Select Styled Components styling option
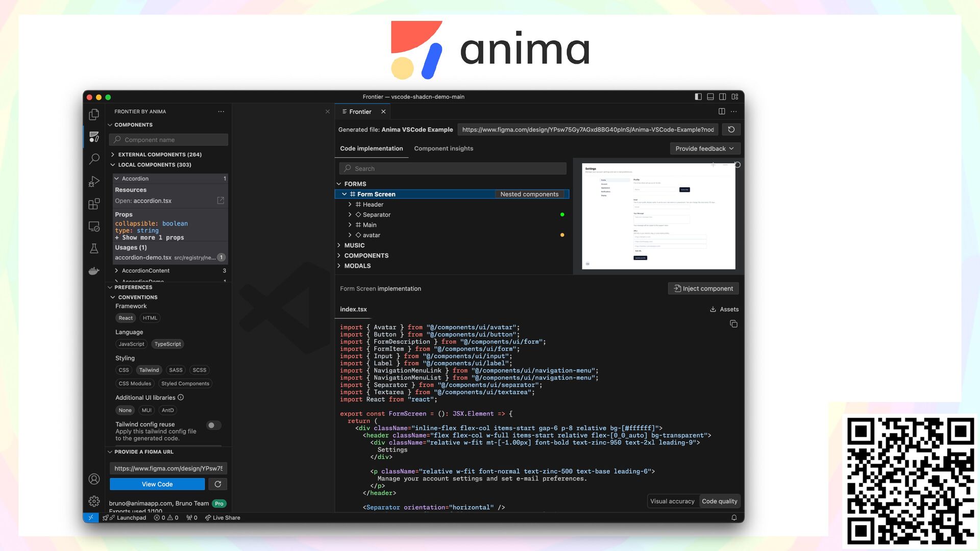Screen dimensions: 980x551 [x=185, y=384]
